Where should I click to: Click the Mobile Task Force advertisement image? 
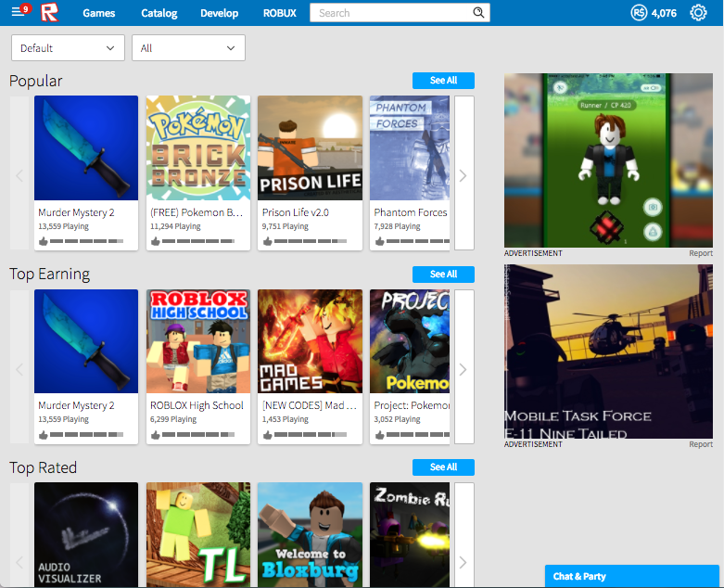608,352
